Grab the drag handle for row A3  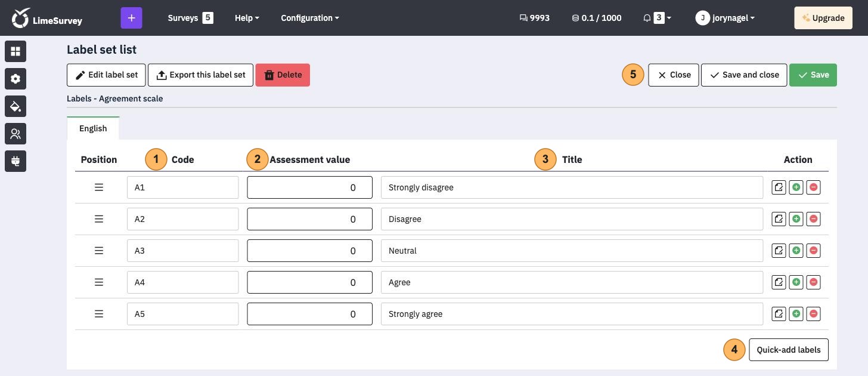click(99, 251)
